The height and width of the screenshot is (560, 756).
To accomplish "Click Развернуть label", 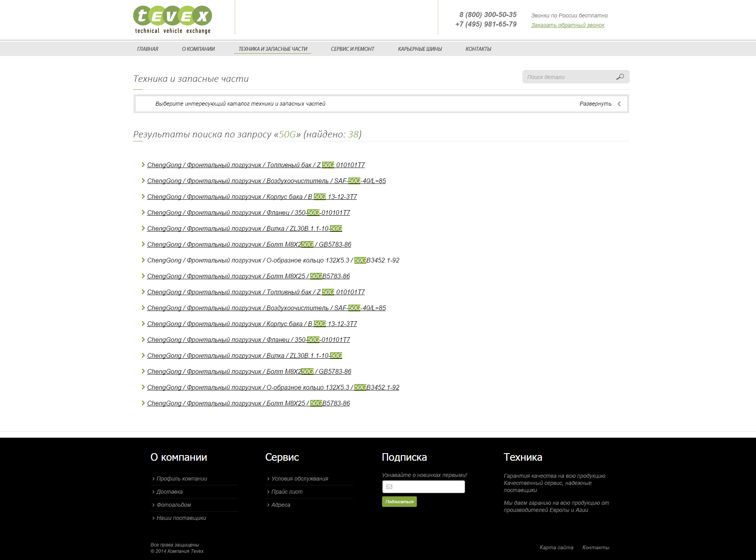I will [x=595, y=104].
